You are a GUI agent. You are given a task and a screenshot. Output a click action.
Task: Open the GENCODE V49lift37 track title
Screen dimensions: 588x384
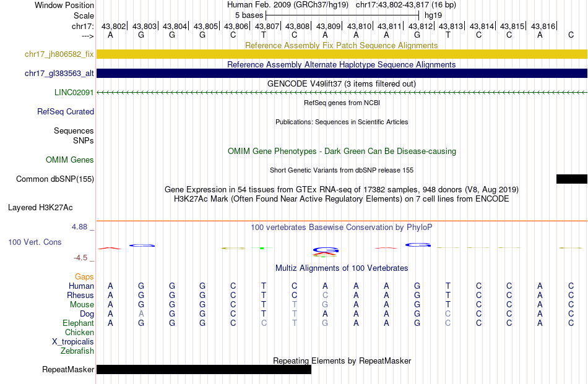point(342,83)
